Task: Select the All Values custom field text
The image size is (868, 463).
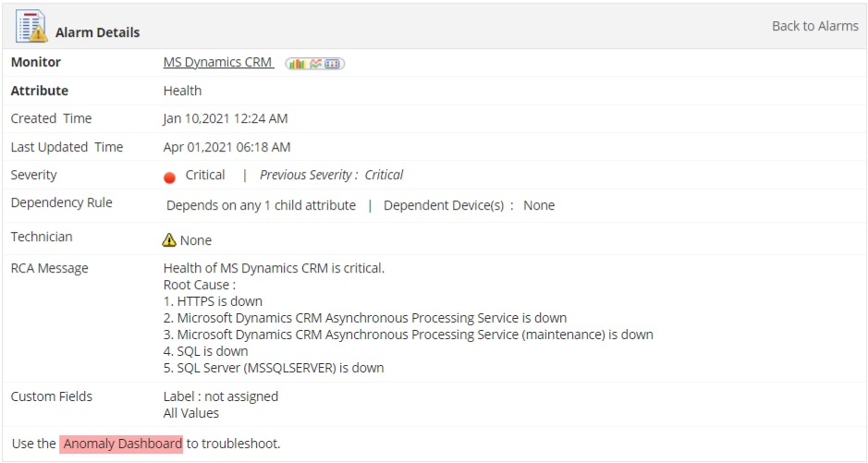Action: pyautogui.click(x=191, y=413)
